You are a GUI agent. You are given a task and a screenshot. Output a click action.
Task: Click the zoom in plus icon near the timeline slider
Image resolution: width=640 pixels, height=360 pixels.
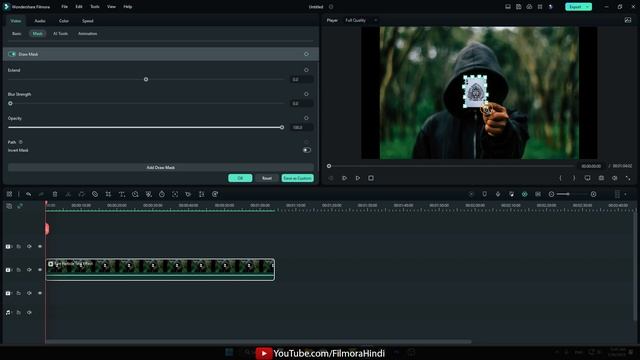[593, 194]
